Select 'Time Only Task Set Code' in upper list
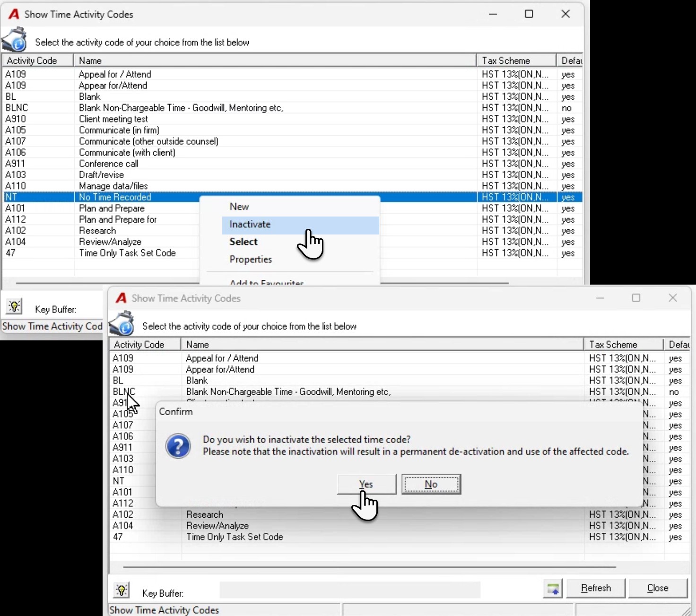 point(293,253)
